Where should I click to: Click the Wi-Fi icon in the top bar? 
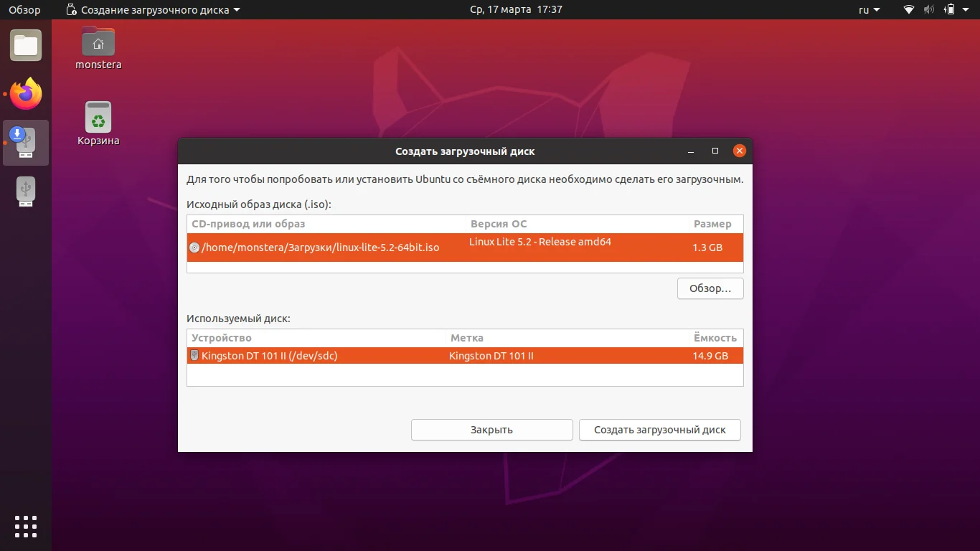pos(908,10)
